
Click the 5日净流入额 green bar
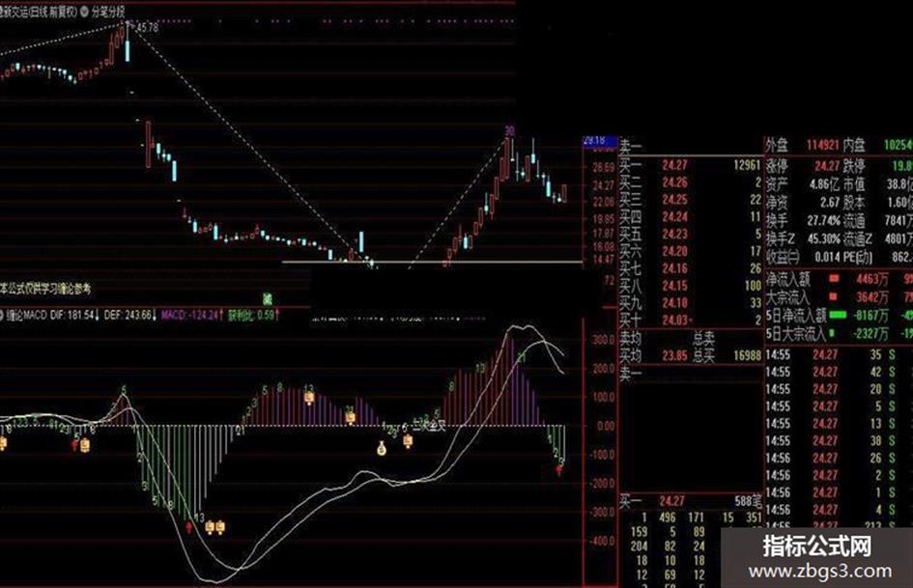[x=838, y=315]
